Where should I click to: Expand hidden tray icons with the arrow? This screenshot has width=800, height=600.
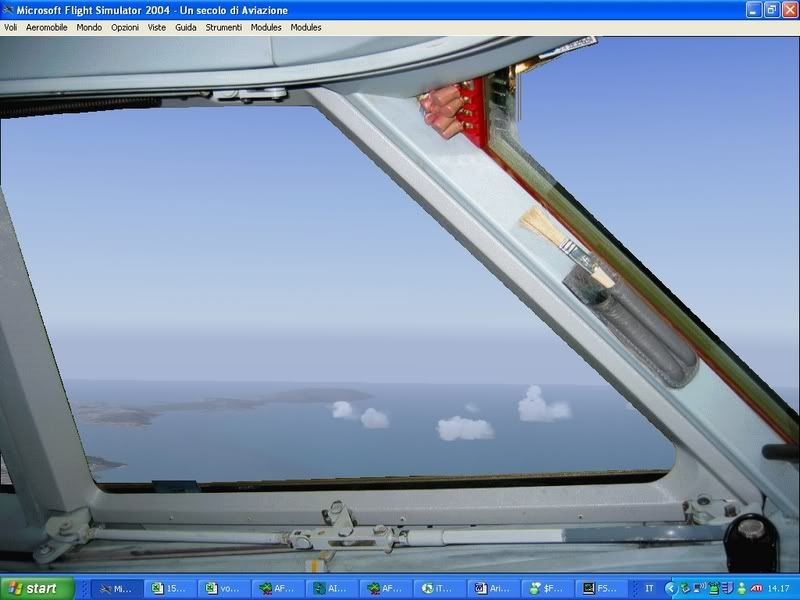671,588
